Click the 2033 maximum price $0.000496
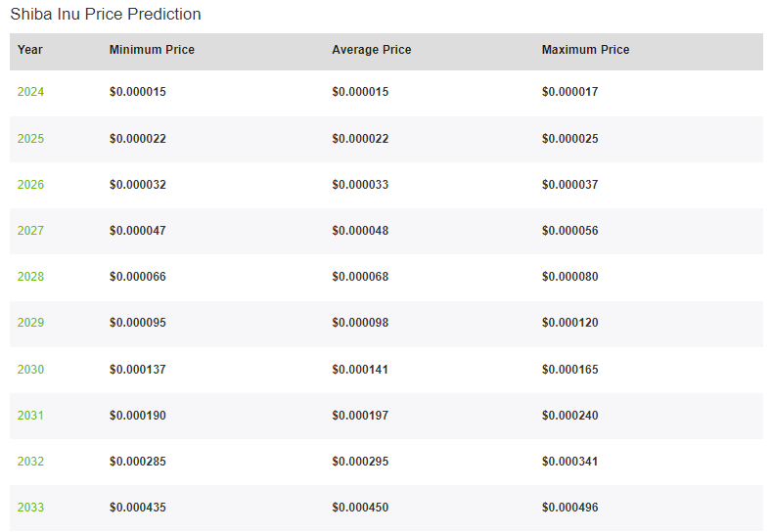Viewport: 772px width, 532px height. point(569,508)
